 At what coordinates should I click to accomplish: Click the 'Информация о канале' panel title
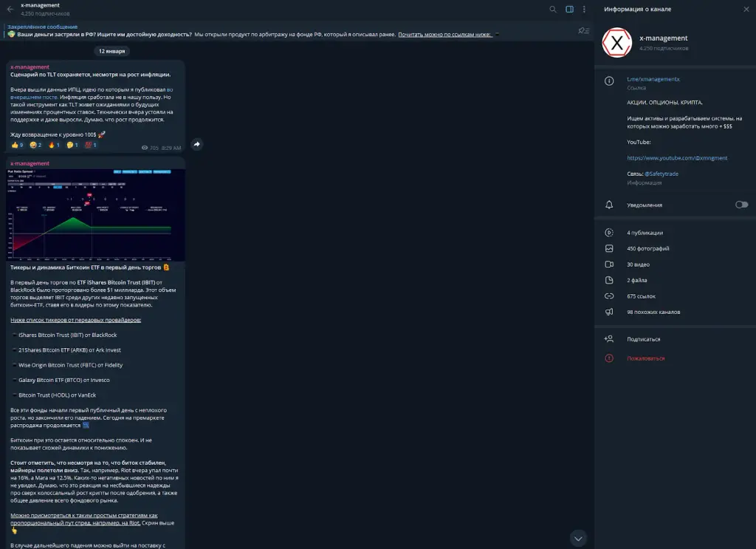(637, 9)
